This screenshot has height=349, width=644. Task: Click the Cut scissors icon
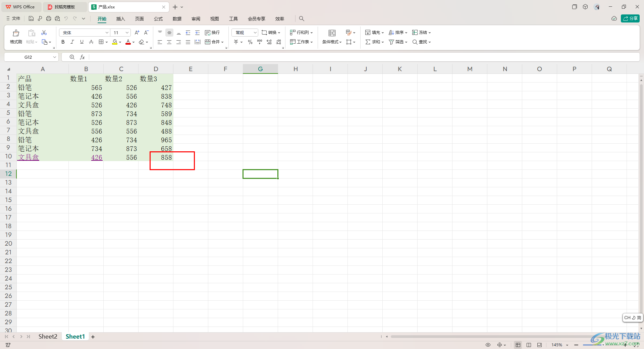44,33
